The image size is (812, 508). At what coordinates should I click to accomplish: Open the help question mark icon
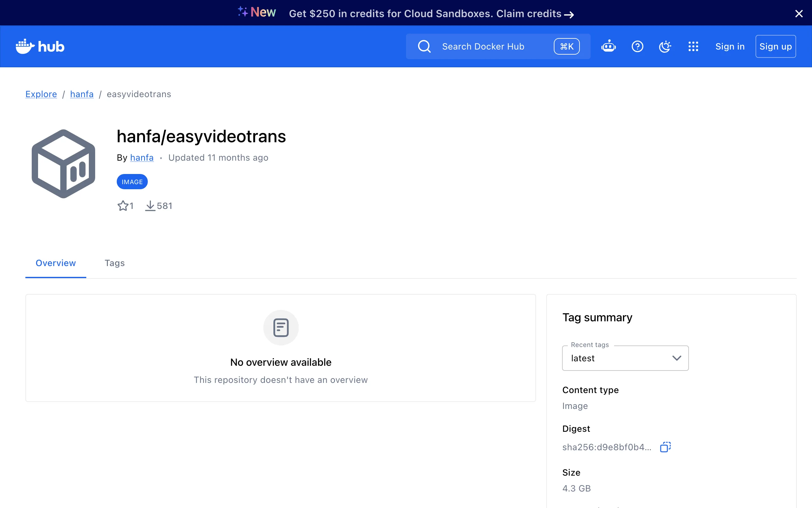click(x=637, y=46)
